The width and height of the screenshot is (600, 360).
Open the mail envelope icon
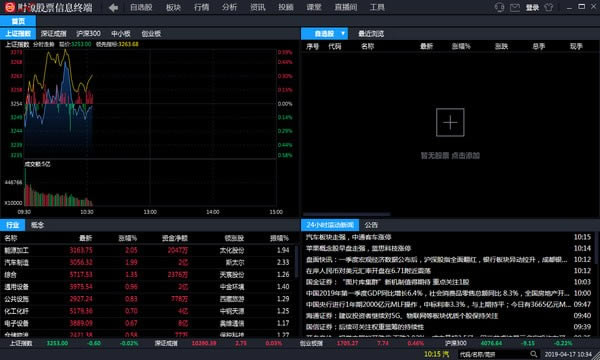pyautogui.click(x=515, y=7)
